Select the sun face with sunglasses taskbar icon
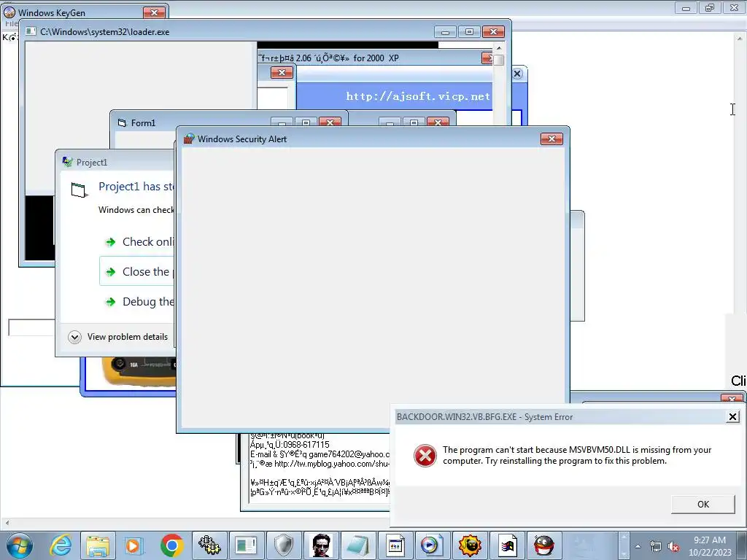Image resolution: width=747 pixels, height=560 pixels. pyautogui.click(x=470, y=545)
